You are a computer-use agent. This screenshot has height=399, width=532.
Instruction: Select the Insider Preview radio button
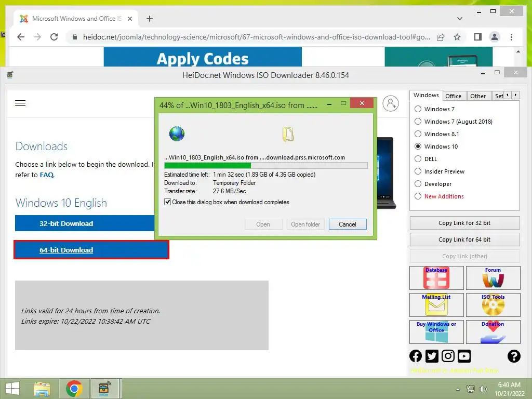click(x=418, y=171)
